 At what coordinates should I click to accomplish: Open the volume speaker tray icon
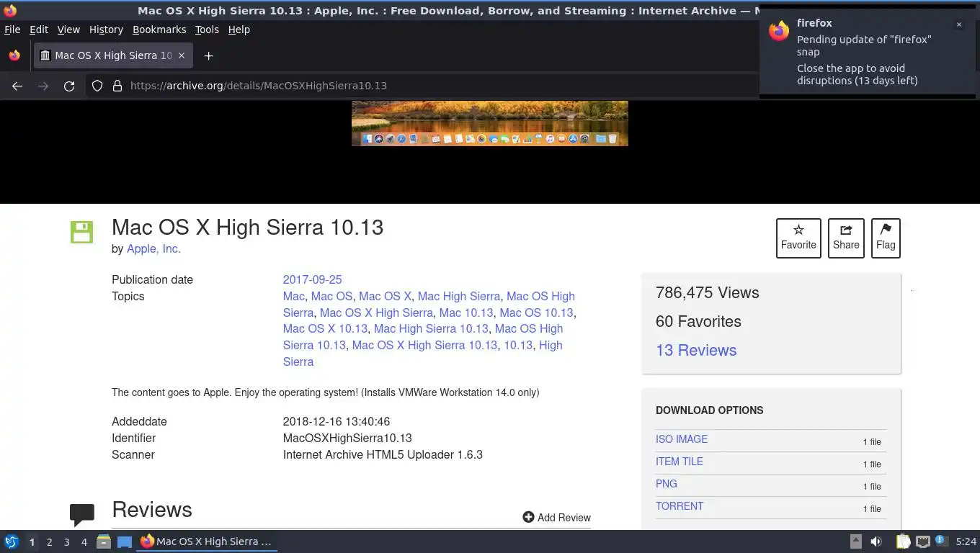pos(876,541)
